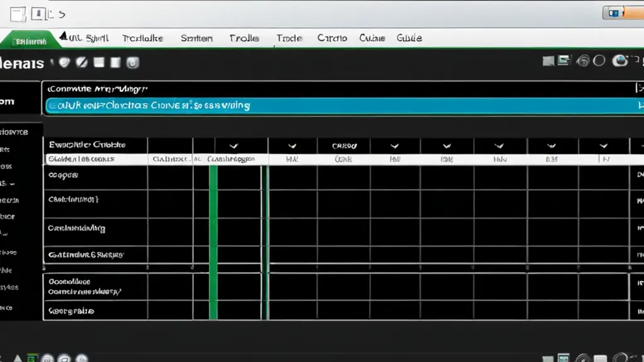Click the green square icon in the bottom taskbar

pos(32,358)
